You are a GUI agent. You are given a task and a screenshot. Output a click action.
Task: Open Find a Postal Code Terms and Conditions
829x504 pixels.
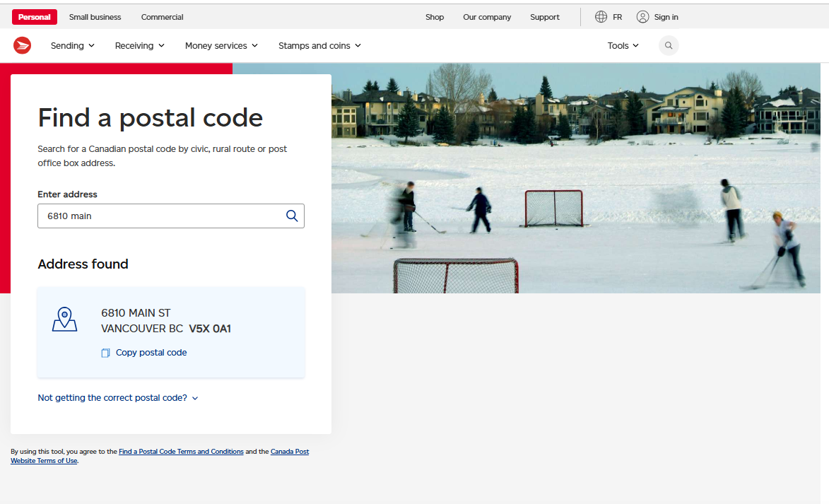[181, 452]
